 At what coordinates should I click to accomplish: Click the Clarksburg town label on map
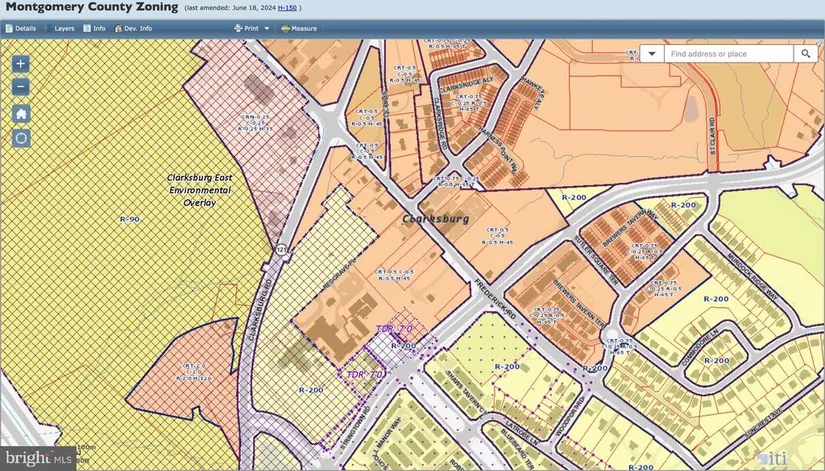435,217
